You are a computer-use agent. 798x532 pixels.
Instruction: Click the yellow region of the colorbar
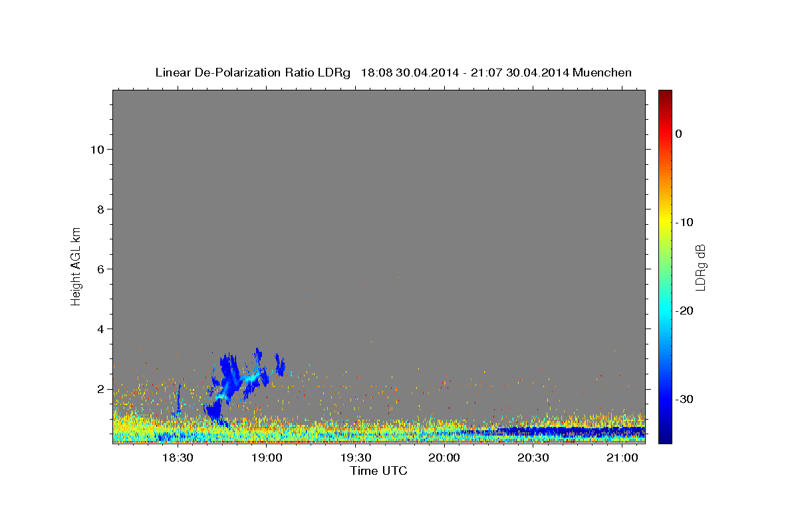[x=665, y=219]
